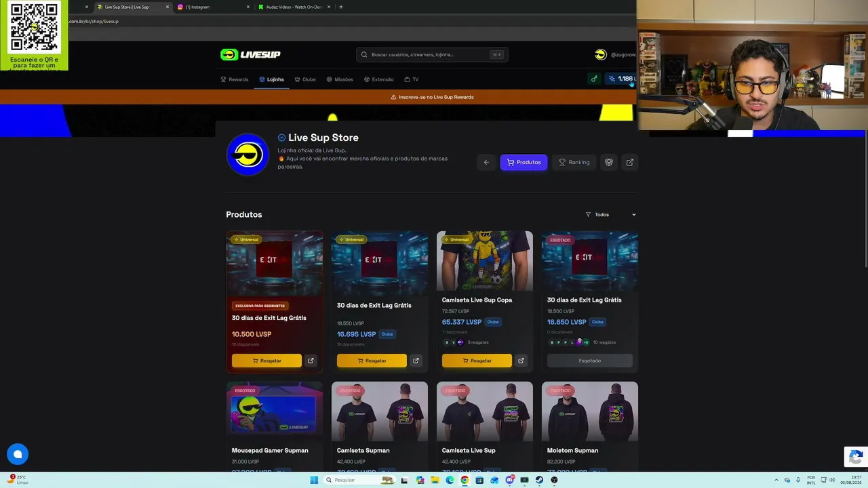Open the box icon next to Ranking
868x488 pixels.
pos(609,162)
